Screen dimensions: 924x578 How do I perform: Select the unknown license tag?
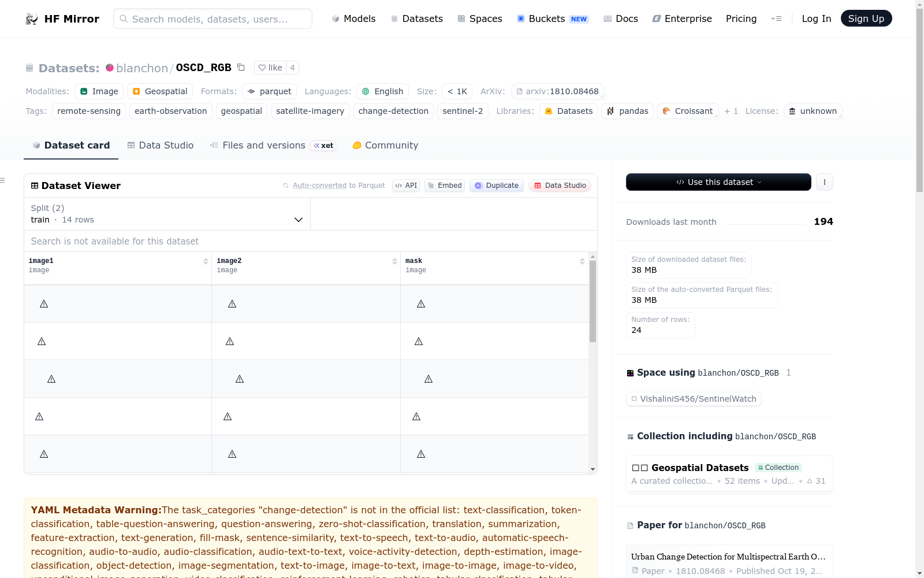tap(813, 111)
